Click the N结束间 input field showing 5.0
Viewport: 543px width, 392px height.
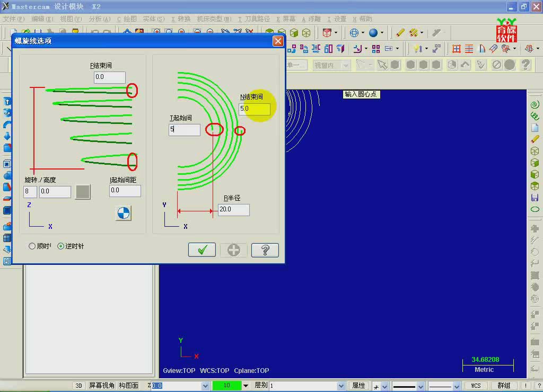(x=255, y=109)
